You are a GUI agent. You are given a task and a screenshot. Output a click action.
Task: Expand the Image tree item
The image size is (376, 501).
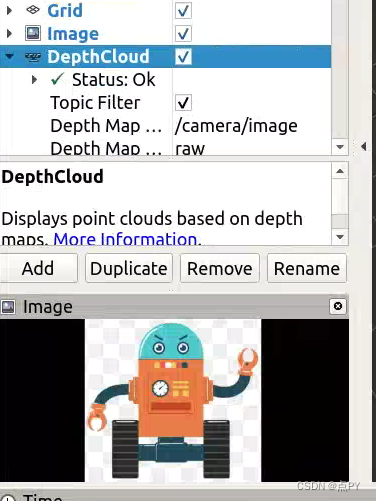coord(9,34)
